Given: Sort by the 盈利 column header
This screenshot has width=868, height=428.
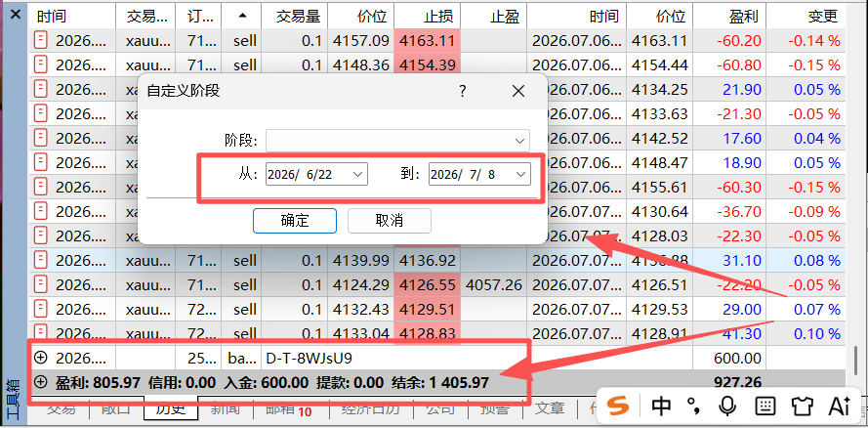Looking at the screenshot, I should [728, 17].
